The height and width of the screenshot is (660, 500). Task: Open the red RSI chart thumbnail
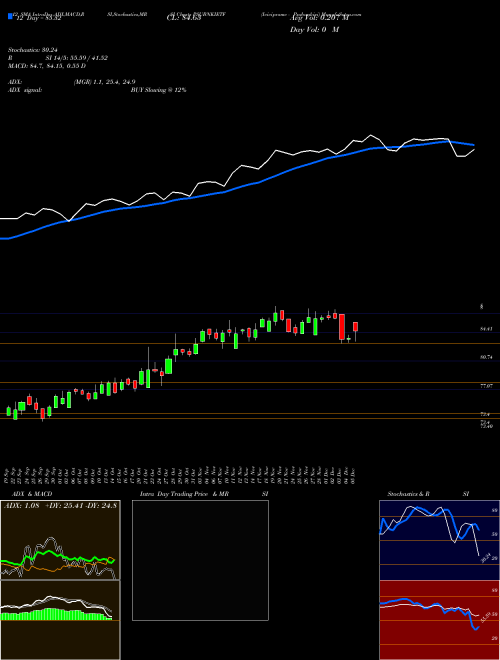point(438,620)
